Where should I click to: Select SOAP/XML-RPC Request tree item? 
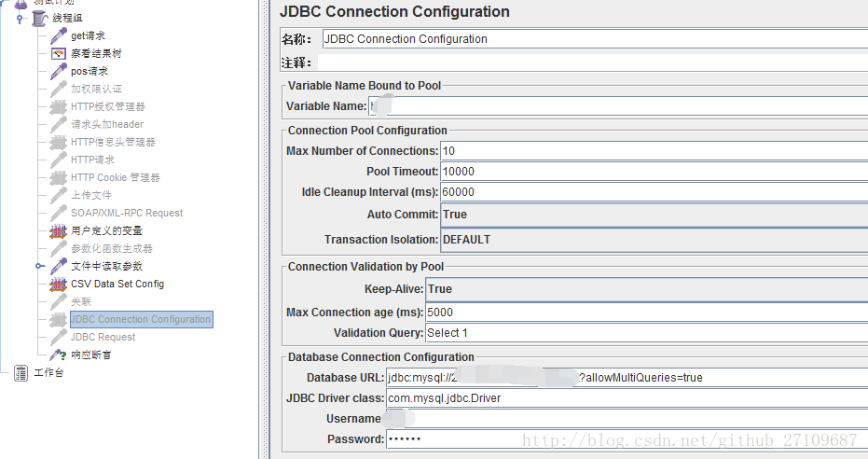(x=127, y=213)
